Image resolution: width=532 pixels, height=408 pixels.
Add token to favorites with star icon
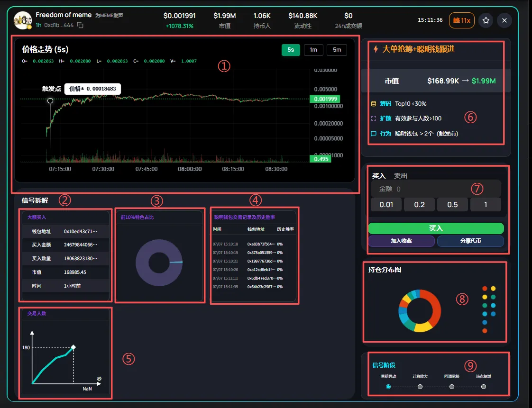tap(486, 20)
